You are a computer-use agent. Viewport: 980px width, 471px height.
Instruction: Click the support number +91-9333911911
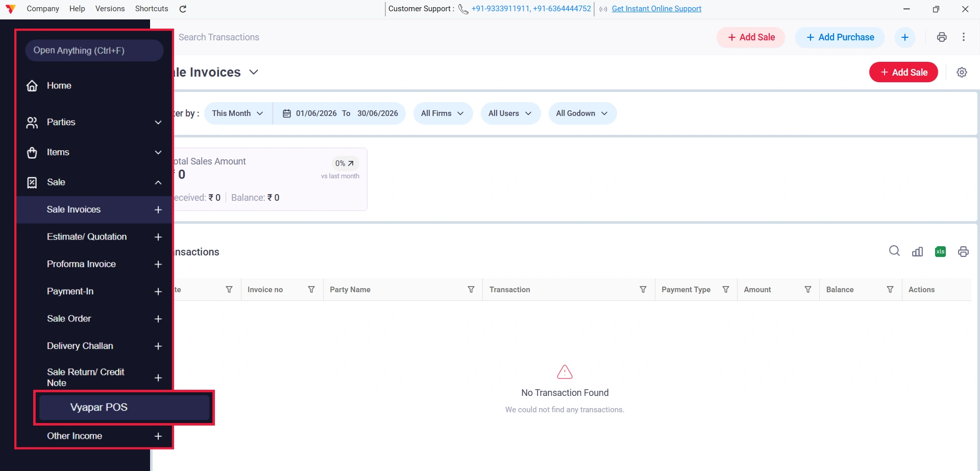(500, 9)
